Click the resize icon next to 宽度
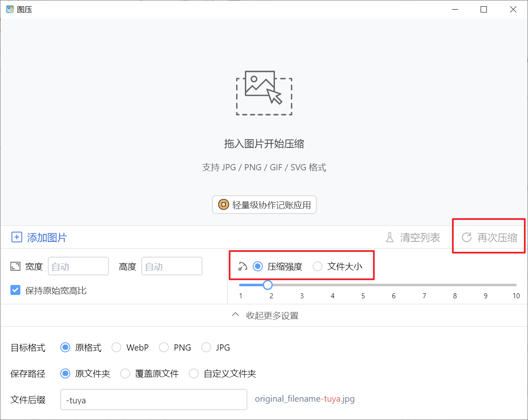The width and height of the screenshot is (528, 420). 15,266
